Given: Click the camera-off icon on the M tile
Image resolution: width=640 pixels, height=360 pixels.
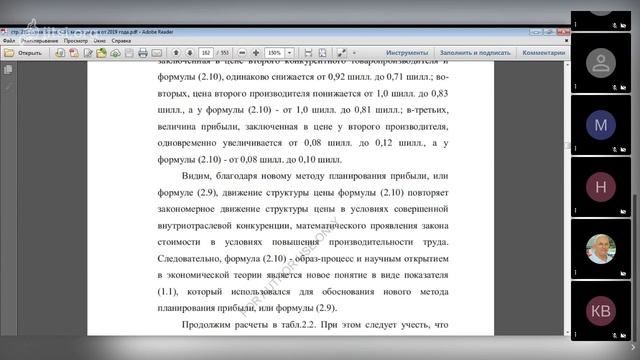Looking at the screenshot, I should [623, 149].
